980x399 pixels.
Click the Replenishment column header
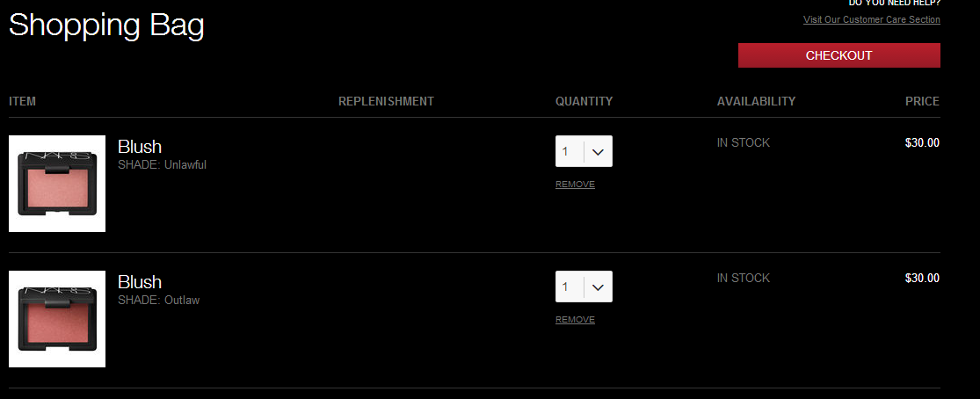point(386,101)
